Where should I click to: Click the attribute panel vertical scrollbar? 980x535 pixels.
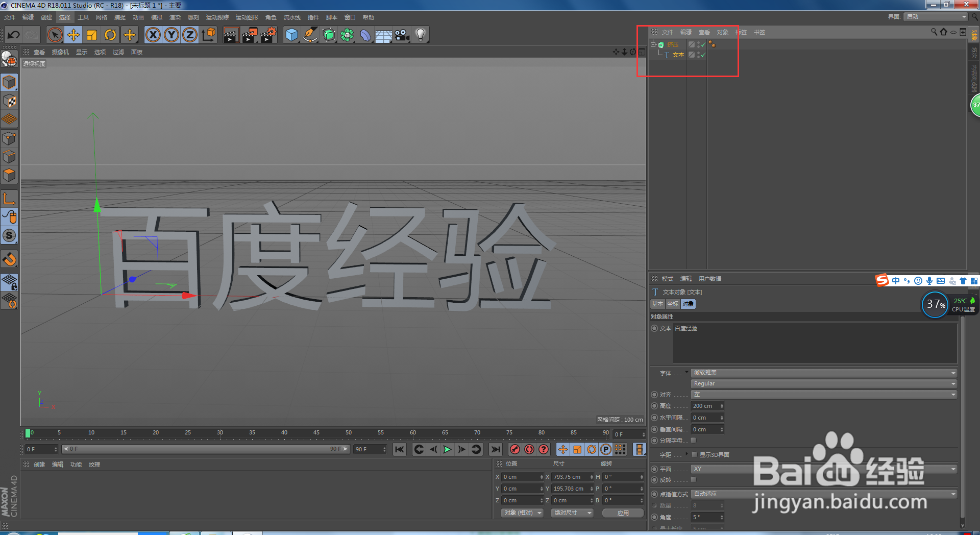pyautogui.click(x=963, y=419)
